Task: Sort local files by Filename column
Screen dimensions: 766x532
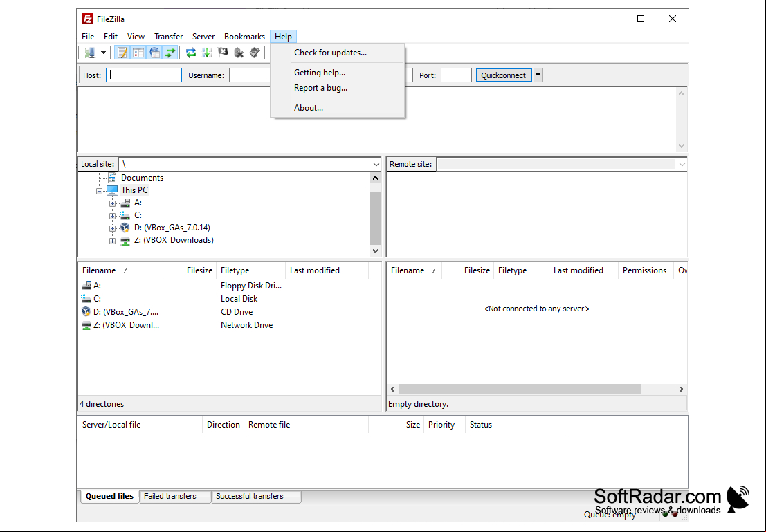Action: [119, 270]
